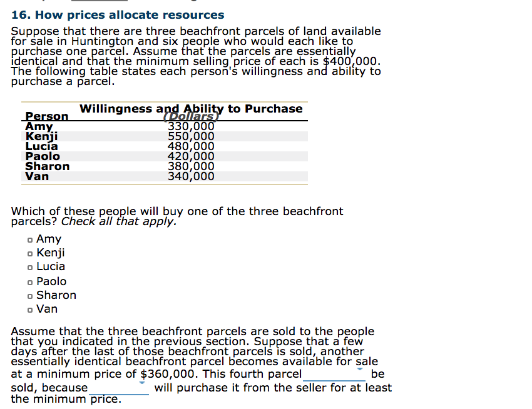Expand the dropdown after 'This fourth parcel'
The height and width of the screenshot is (409, 532).
pyautogui.click(x=335, y=373)
